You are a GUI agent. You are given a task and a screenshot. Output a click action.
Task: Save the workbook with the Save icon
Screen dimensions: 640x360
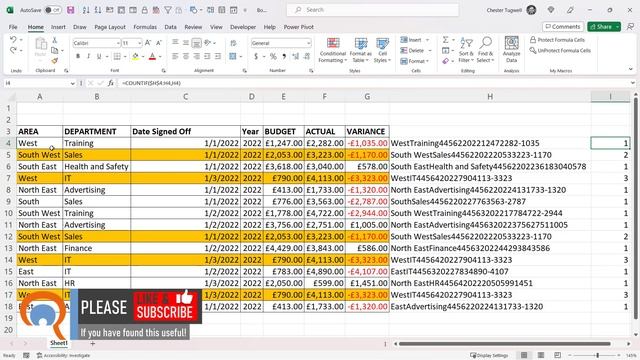71,10
